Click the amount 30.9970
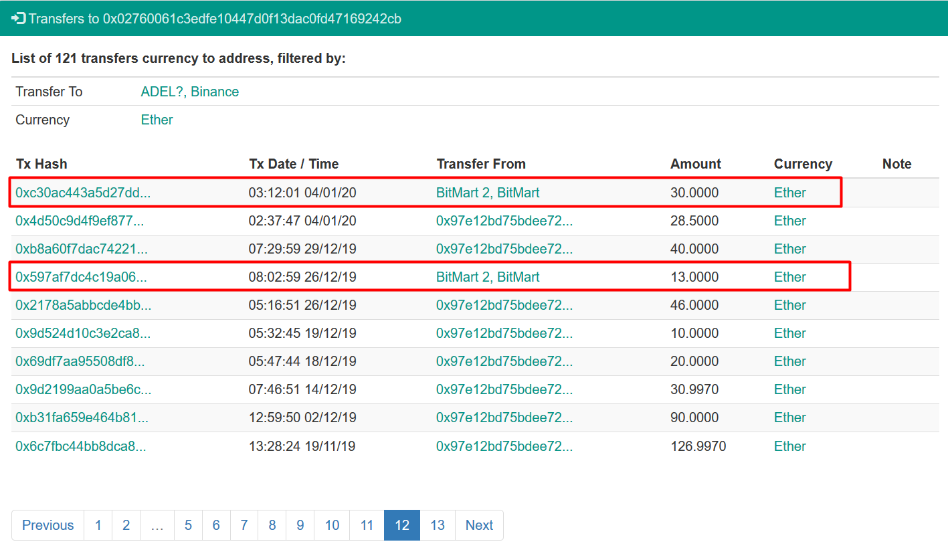The image size is (948, 560). 694,389
